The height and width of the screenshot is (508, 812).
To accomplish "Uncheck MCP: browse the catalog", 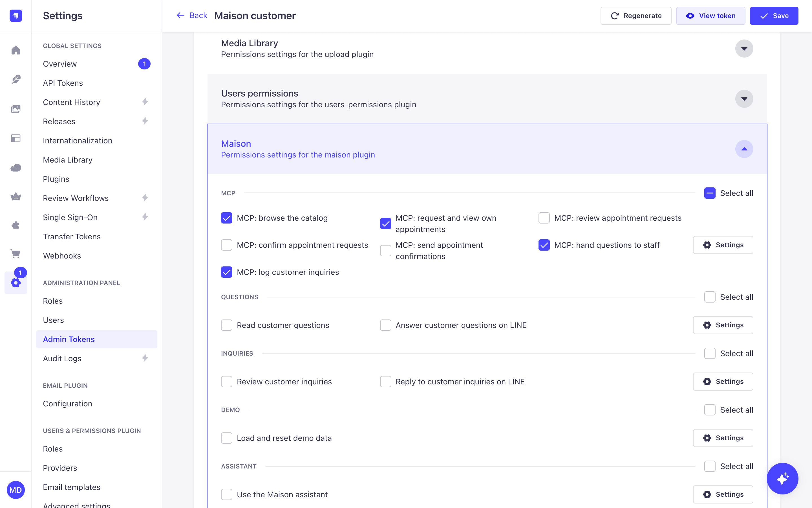I will coord(227,218).
